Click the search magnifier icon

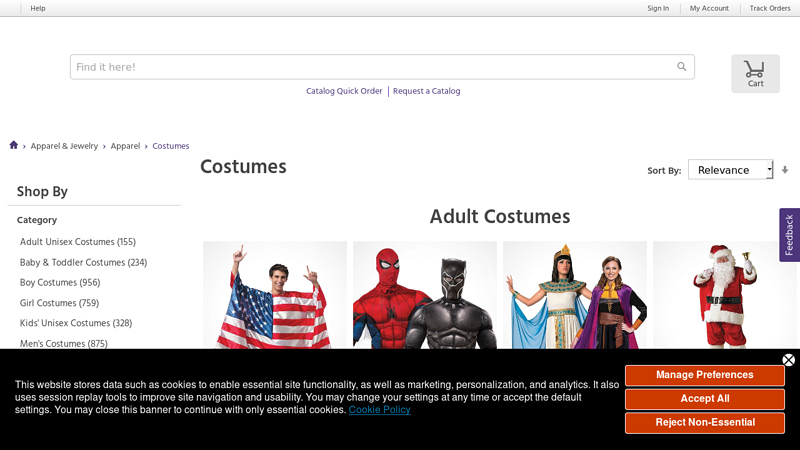[682, 67]
